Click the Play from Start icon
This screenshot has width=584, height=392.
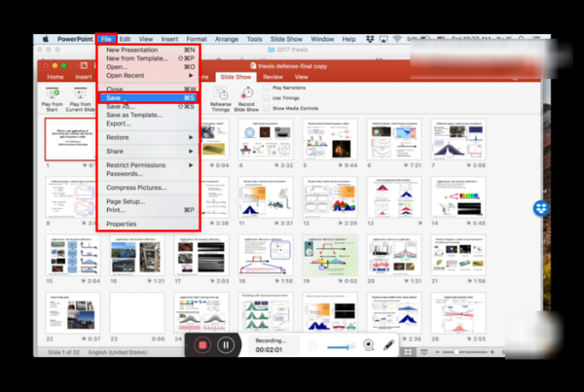coord(53,93)
